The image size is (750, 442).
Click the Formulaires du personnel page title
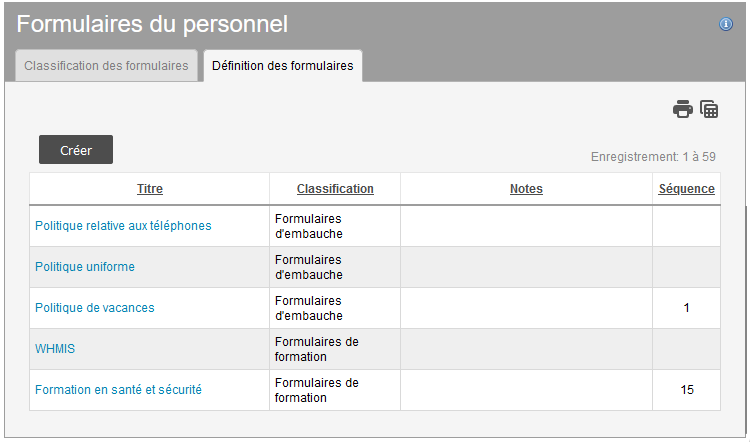coord(152,24)
